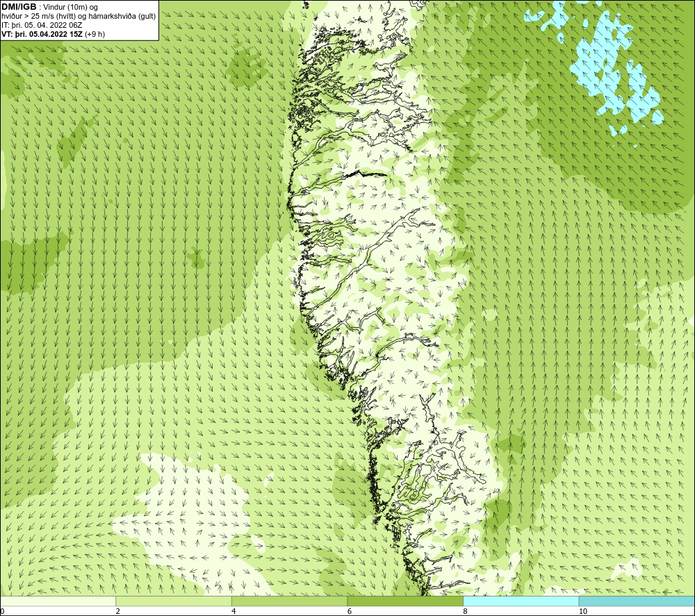Click the scale label '10'
Image resolution: width=695 pixels, height=616 pixels.
583,611
